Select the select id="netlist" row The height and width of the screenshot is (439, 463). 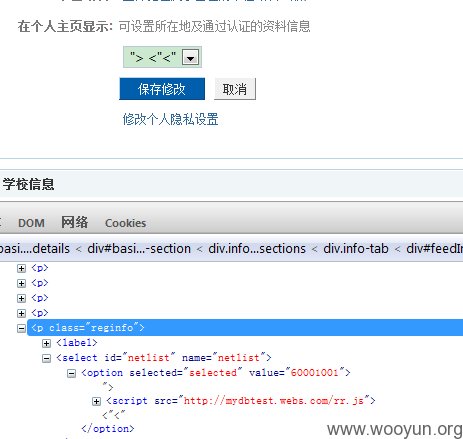tap(164, 358)
